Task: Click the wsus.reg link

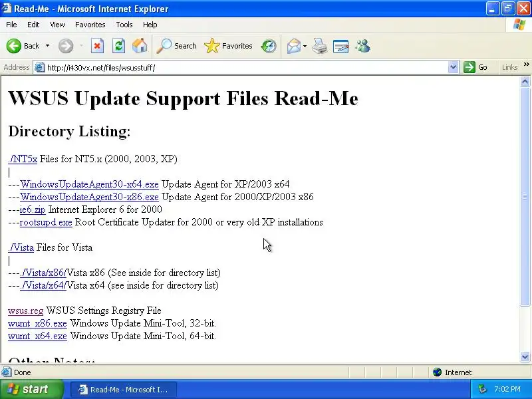Action: pyautogui.click(x=26, y=311)
